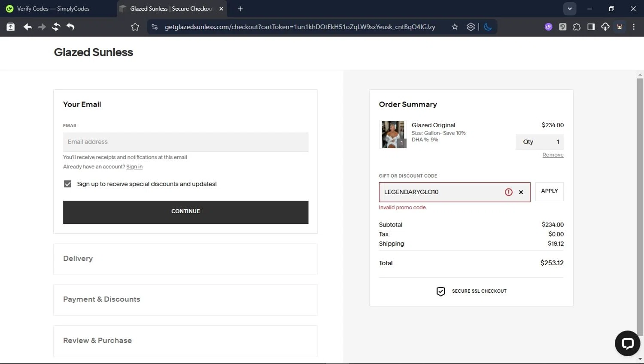644x364 pixels.
Task: Bookmark this page with the star
Action: click(455, 27)
